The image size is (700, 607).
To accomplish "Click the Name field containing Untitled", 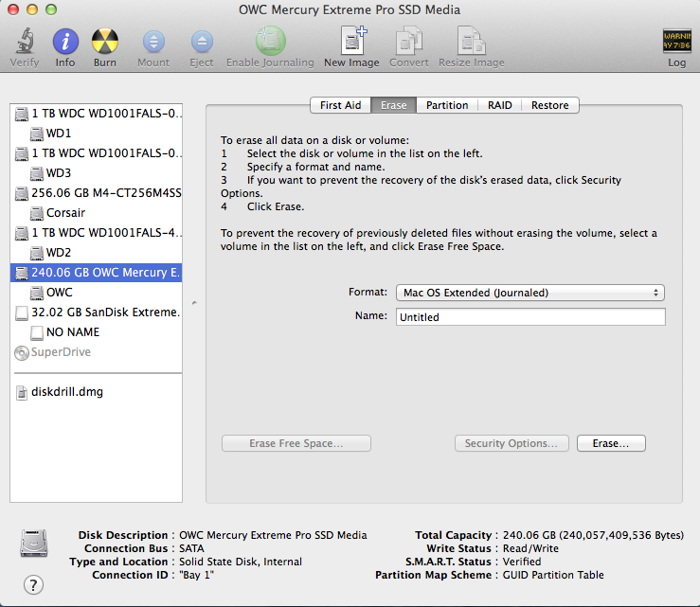I will coord(530,317).
